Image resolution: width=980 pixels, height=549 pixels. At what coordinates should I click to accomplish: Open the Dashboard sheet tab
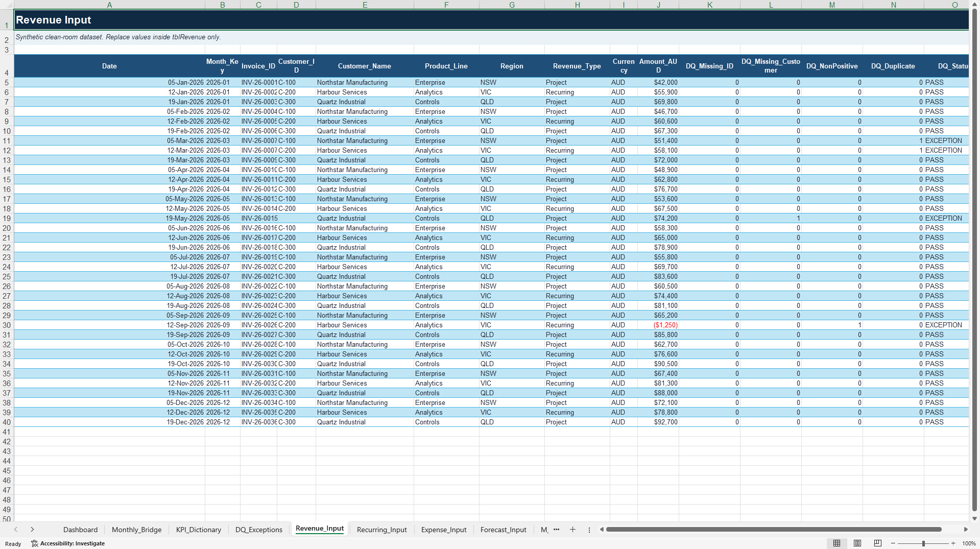tap(80, 530)
